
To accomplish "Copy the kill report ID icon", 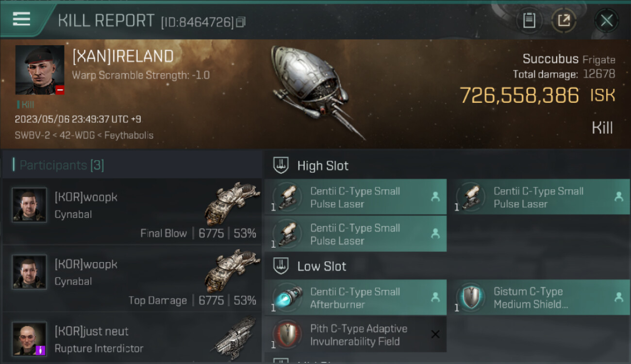I will (x=241, y=22).
